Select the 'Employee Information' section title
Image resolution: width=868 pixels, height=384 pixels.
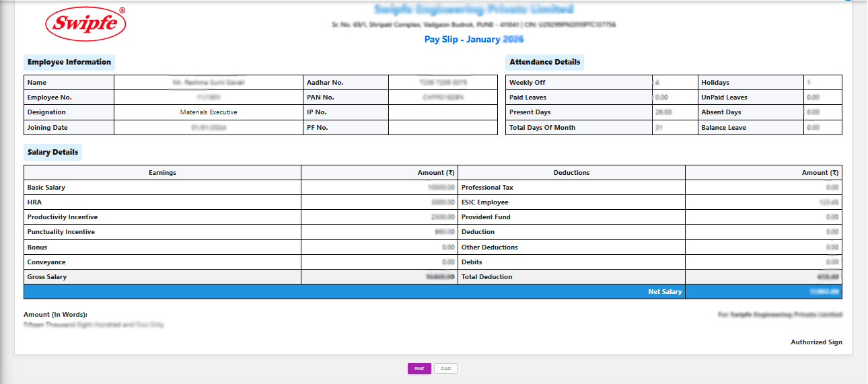tap(69, 62)
